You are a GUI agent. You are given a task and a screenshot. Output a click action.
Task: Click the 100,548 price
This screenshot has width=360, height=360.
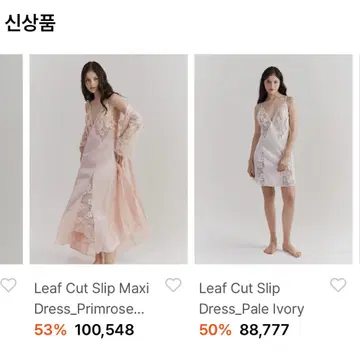point(104,330)
